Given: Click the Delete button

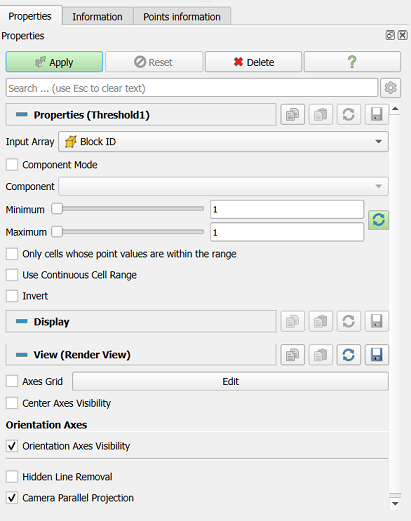Looking at the screenshot, I should (253, 62).
